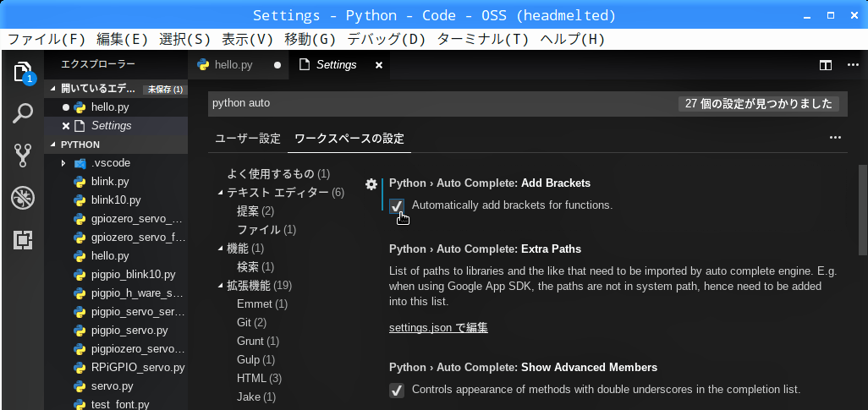Open the ファイル(F) menu
Image resolution: width=868 pixels, height=410 pixels.
point(47,39)
